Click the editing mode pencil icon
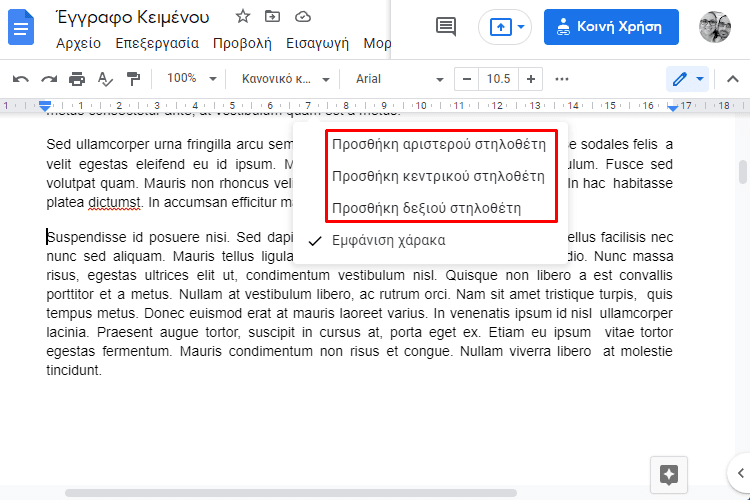 tap(680, 79)
